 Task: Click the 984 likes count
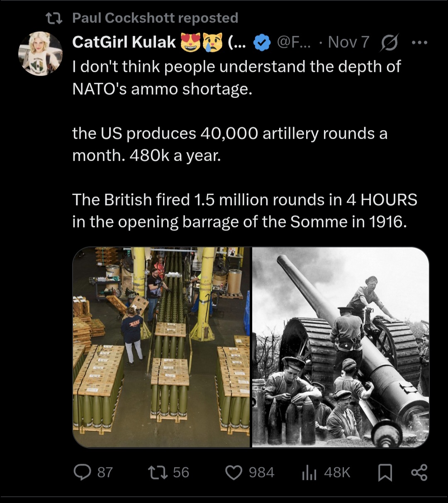point(261,472)
